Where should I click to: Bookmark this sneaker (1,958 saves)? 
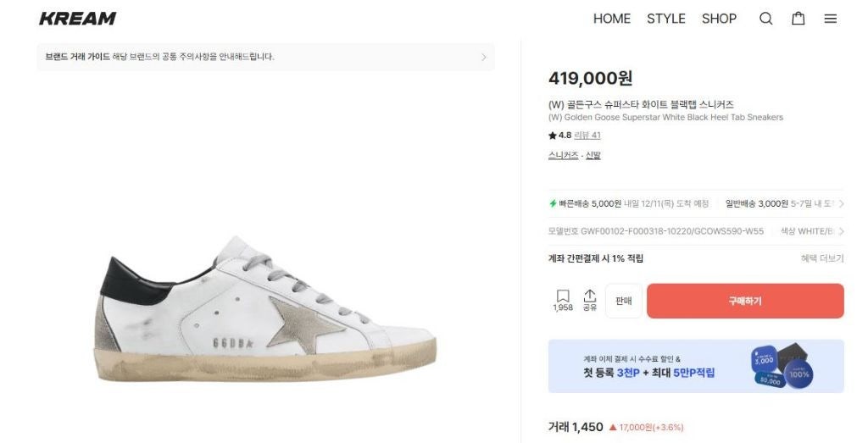tap(563, 296)
